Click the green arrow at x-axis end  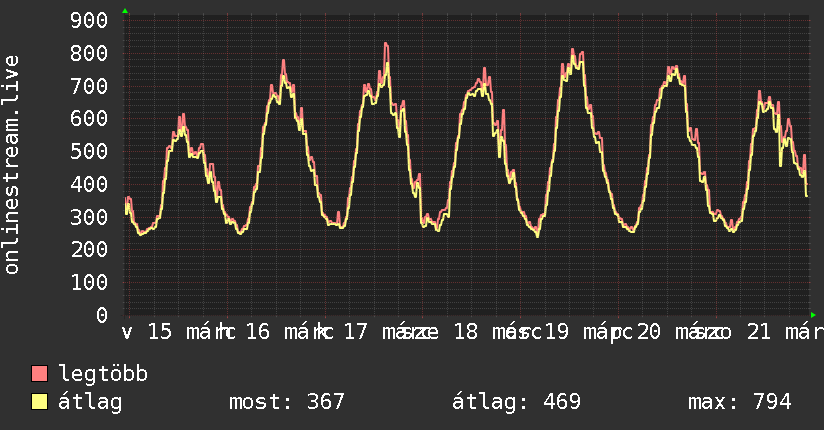pyautogui.click(x=813, y=315)
